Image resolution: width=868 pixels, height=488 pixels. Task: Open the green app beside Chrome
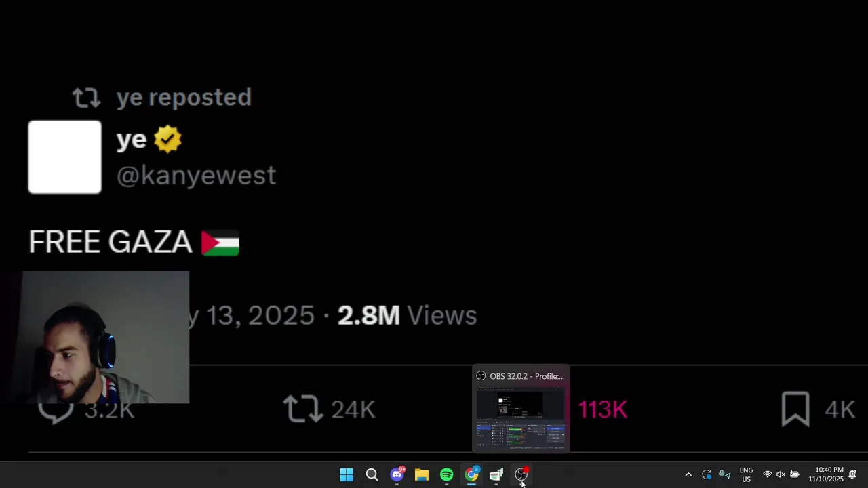pyautogui.click(x=496, y=474)
